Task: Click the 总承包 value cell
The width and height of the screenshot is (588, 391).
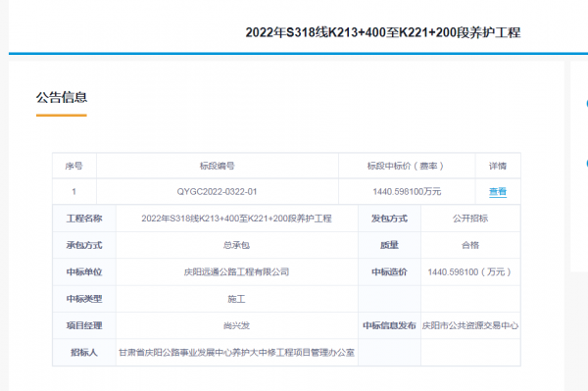Action: (236, 245)
